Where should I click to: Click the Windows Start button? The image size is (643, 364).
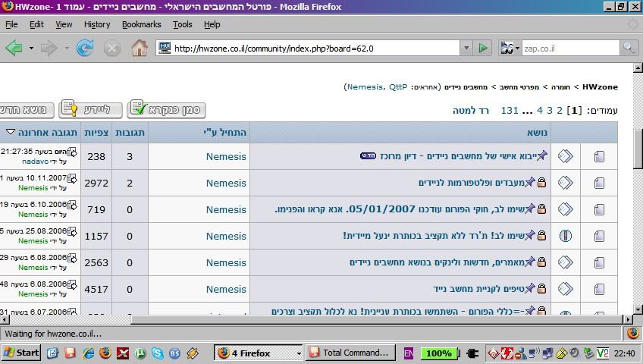click(x=21, y=353)
